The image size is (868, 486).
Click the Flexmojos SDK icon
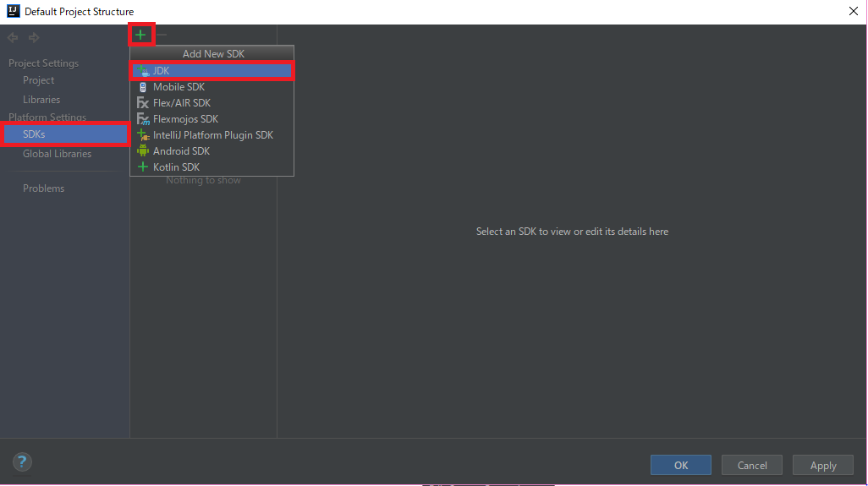coord(143,119)
